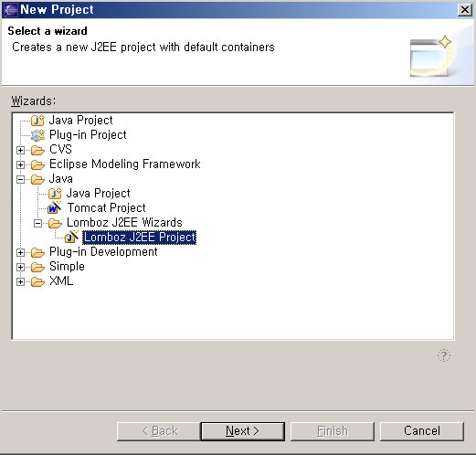Expand the CVS tree node
Viewport: 476px width, 455px height.
pos(20,150)
